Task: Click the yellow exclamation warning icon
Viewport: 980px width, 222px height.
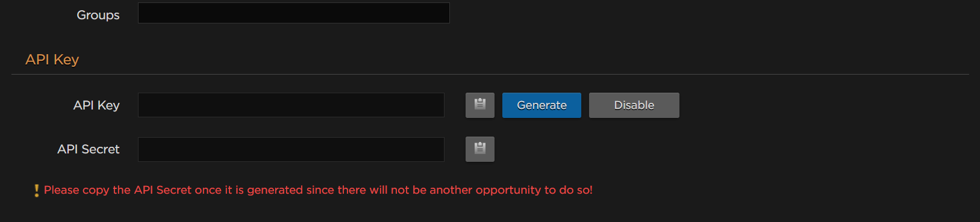Action: tap(37, 190)
